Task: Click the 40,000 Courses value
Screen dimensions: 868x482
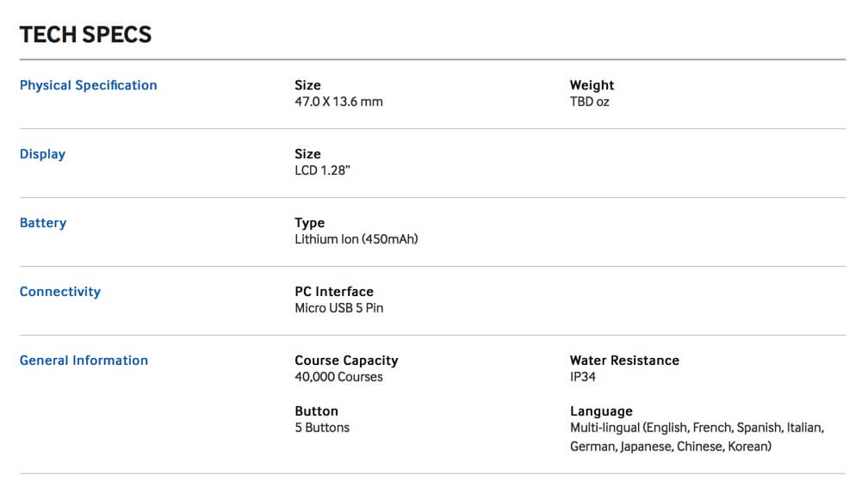Action: click(x=338, y=377)
